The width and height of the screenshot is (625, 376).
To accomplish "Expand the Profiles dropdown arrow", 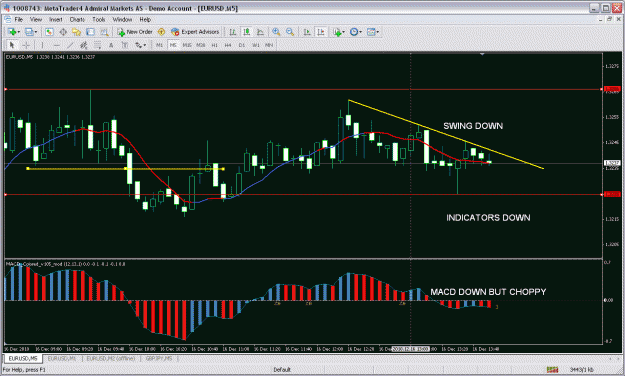I will [x=36, y=32].
